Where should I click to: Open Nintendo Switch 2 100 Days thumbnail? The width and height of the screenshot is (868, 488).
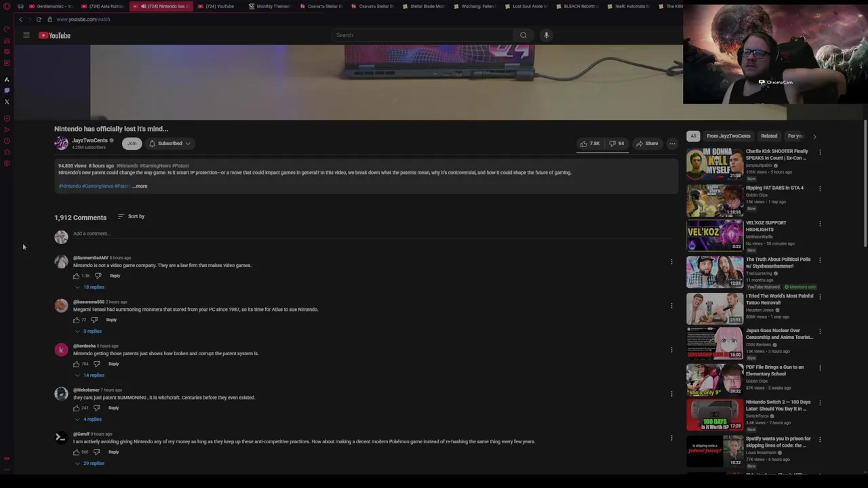point(715,415)
